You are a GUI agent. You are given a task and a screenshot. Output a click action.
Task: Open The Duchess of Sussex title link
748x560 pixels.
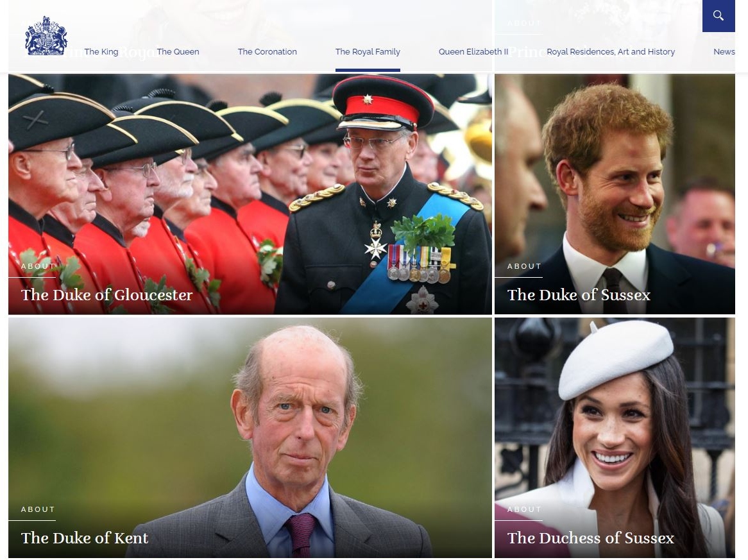(x=591, y=538)
